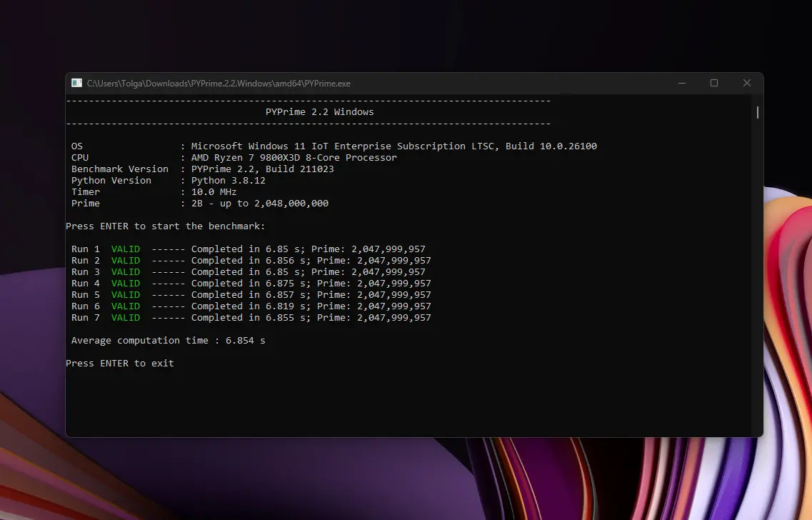Click the green VALID label on Run 7
The height and width of the screenshot is (520, 812).
coord(126,317)
